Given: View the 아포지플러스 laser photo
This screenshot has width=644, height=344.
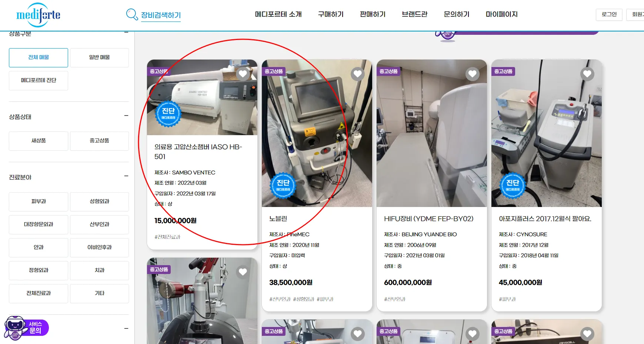Looking at the screenshot, I should point(547,133).
